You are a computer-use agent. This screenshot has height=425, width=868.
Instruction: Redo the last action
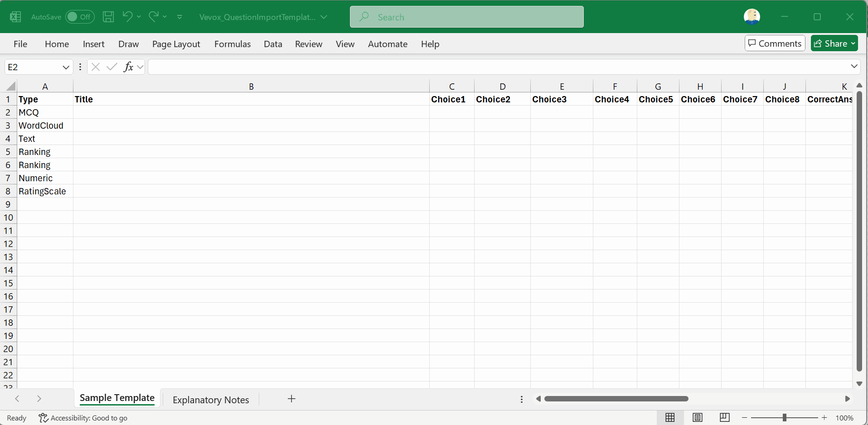[x=153, y=17]
